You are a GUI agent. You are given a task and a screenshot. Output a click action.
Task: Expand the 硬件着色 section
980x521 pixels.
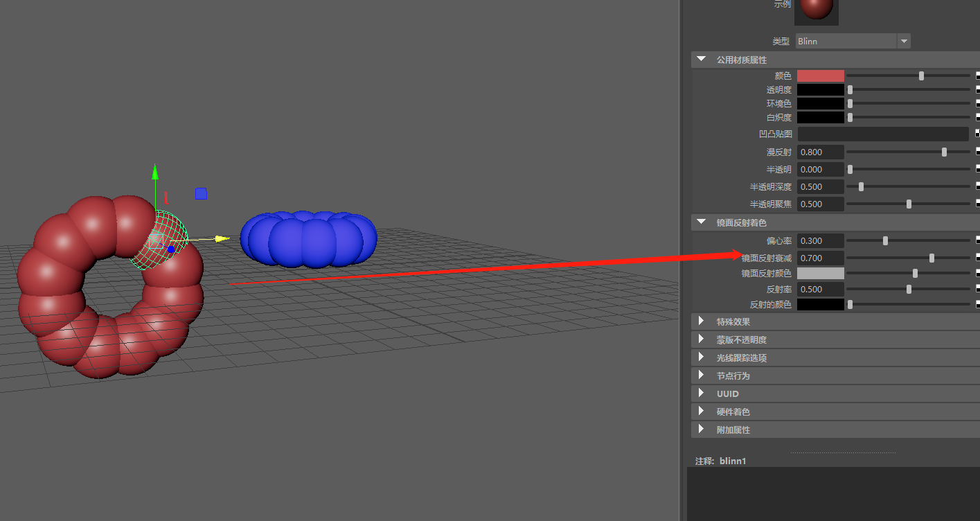701,412
